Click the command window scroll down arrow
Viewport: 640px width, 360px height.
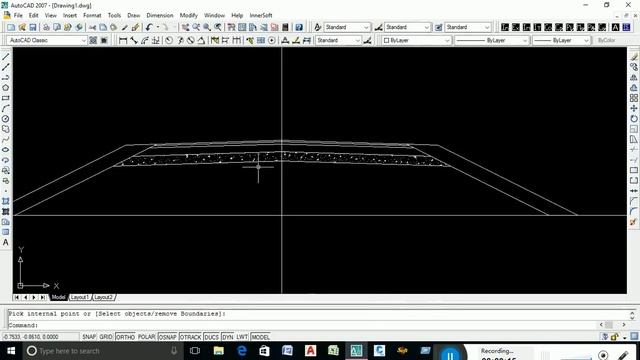[632, 318]
